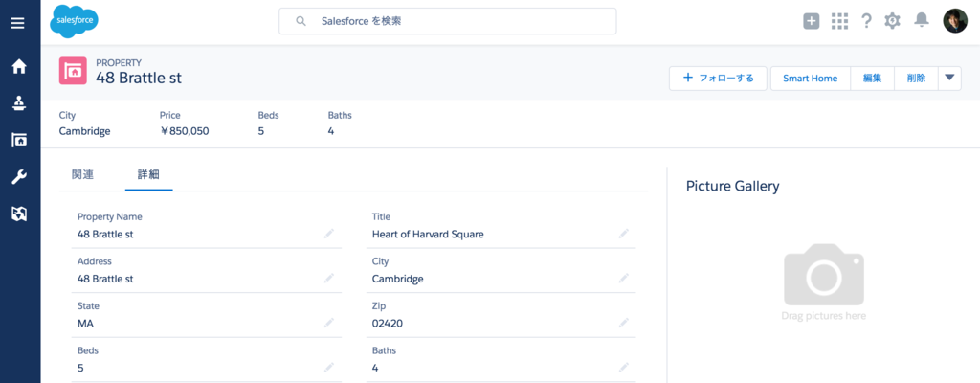Click the wrench icon in the sidebar
This screenshot has width=980, height=383.
pyautogui.click(x=18, y=177)
